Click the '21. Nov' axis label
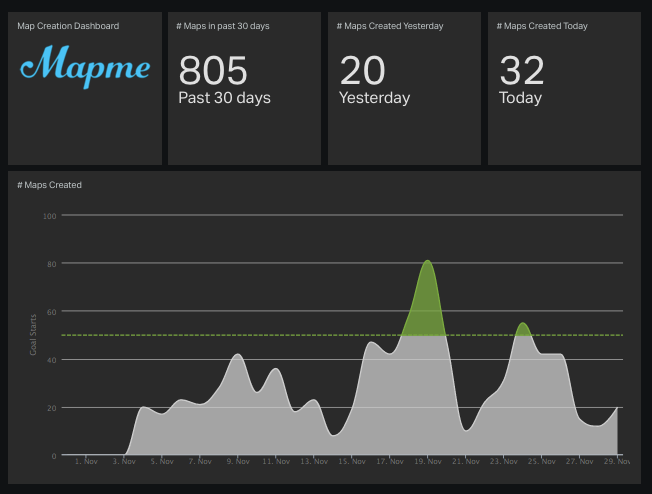Image resolution: width=652 pixels, height=494 pixels. point(466,461)
